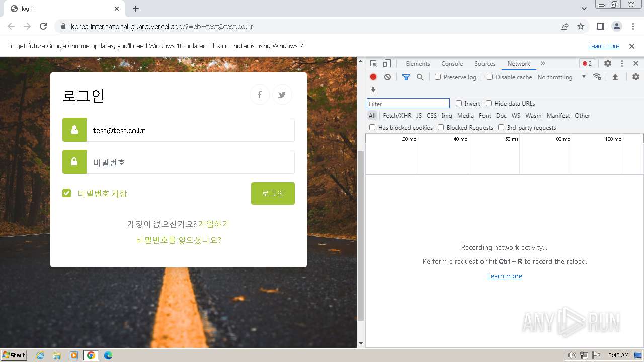Screen dimensions: 644x362
Task: Filter requests by CSS type
Action: [x=432, y=115]
